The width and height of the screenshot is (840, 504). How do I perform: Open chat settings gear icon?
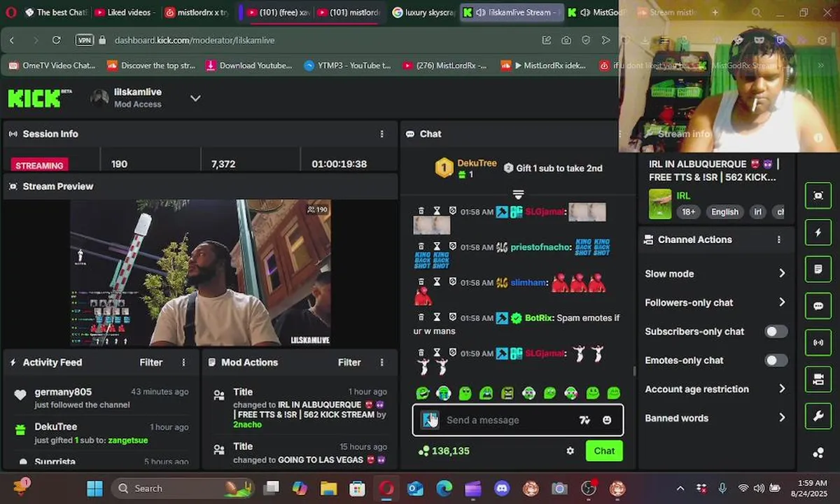(570, 451)
